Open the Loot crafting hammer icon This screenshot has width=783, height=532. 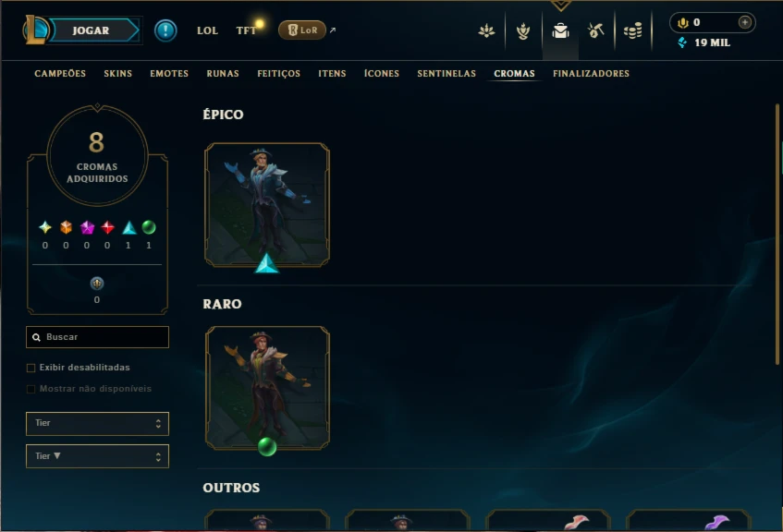pyautogui.click(x=595, y=31)
